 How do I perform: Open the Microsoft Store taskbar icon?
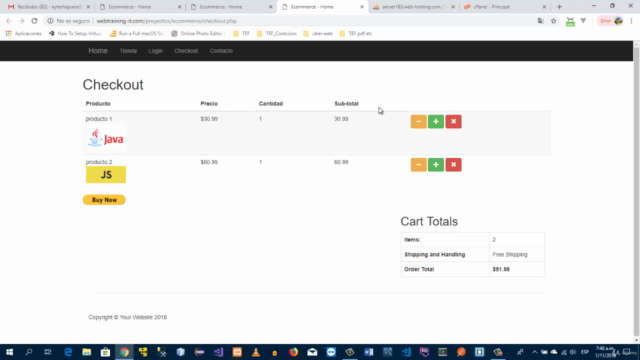tap(105, 352)
